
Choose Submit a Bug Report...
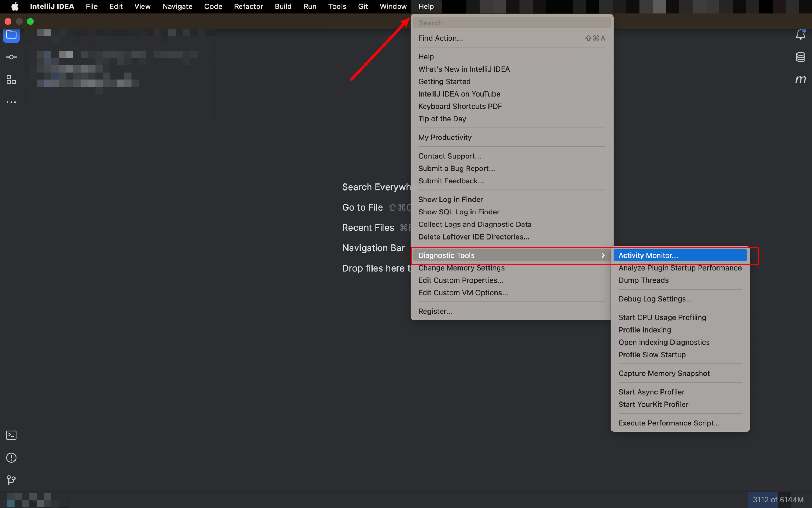click(512, 169)
